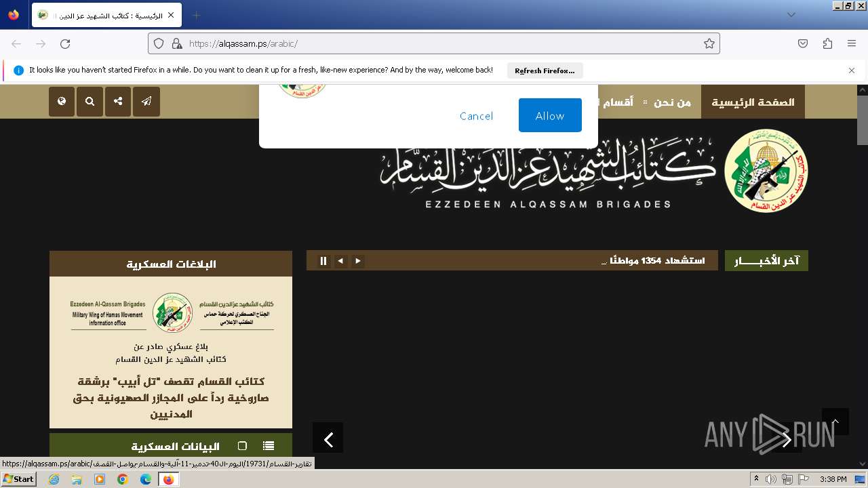Open the network tray icon
This screenshot has height=488, width=868.
(x=787, y=479)
